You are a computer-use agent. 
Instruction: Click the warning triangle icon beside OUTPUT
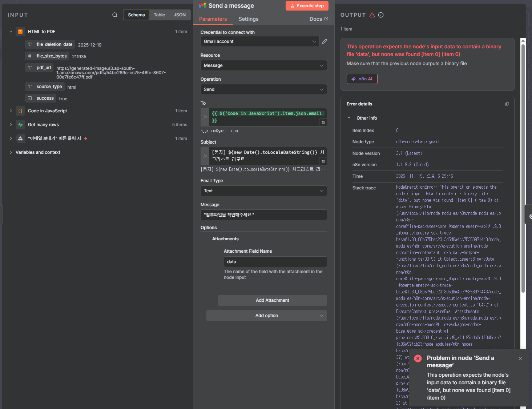coord(372,15)
